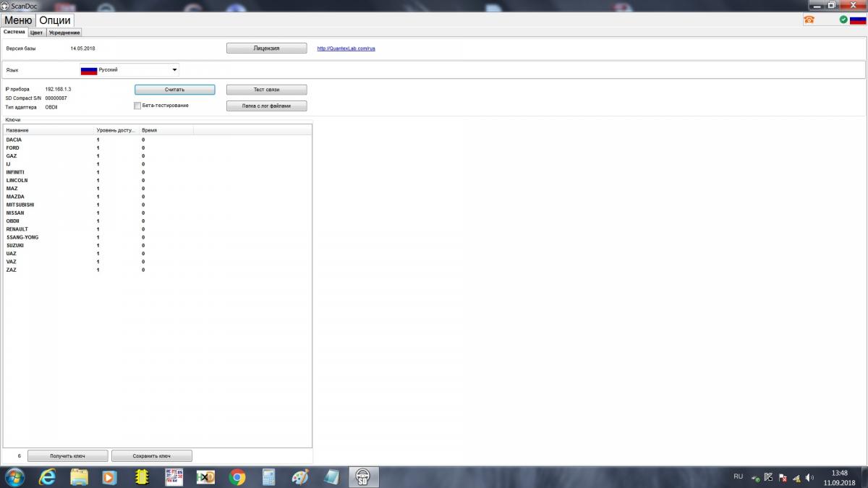The height and width of the screenshot is (488, 868).
Task: Click the ScanDoc taskbar icon
Action: [x=364, y=477]
